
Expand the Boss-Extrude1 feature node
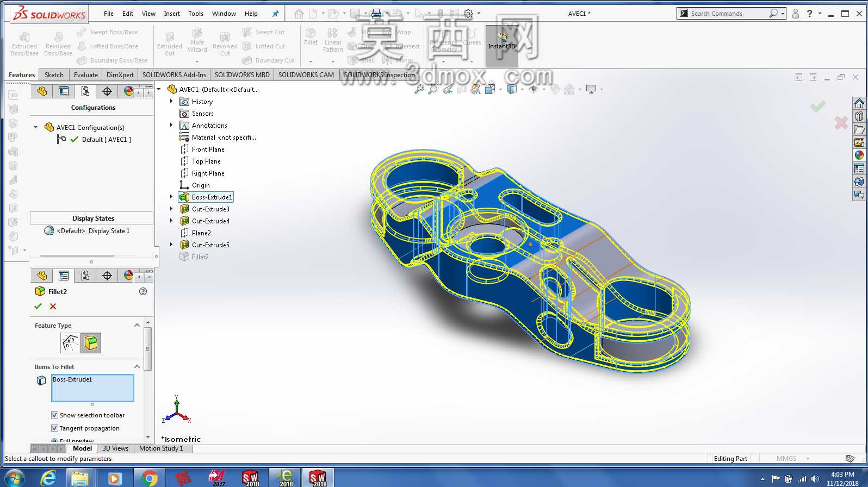[171, 197]
